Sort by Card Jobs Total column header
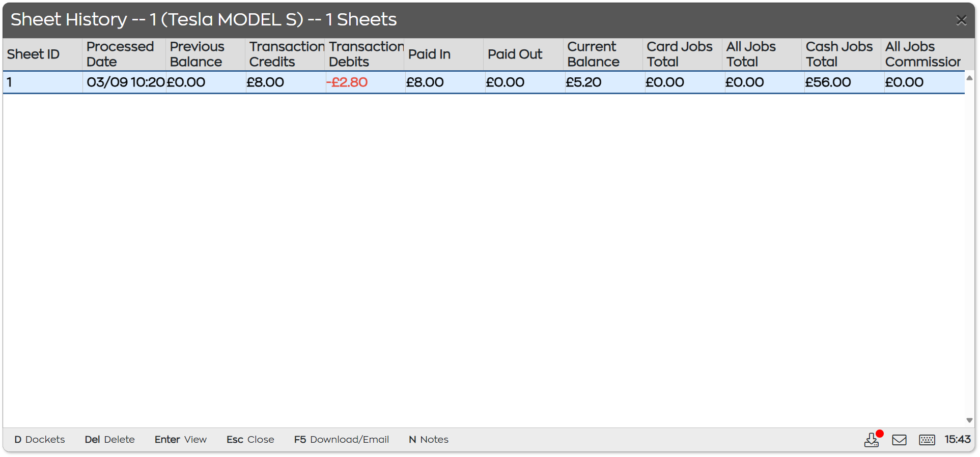 pyautogui.click(x=682, y=54)
